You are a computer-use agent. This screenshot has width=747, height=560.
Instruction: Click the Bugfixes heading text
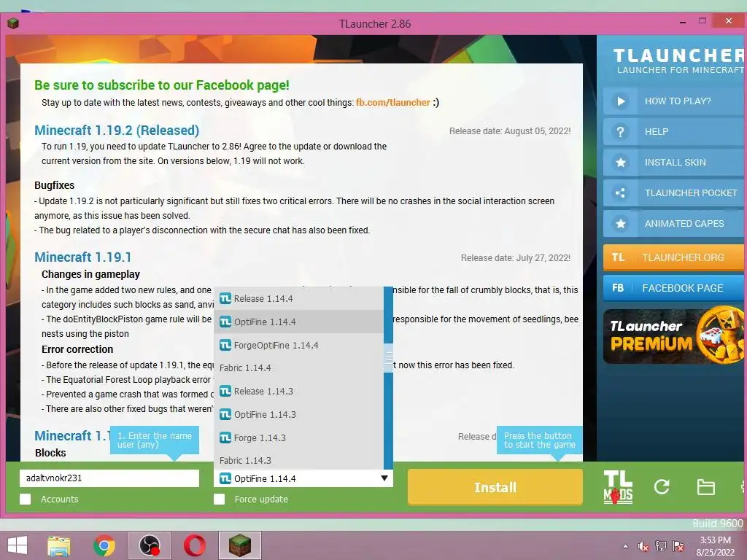pyautogui.click(x=54, y=185)
